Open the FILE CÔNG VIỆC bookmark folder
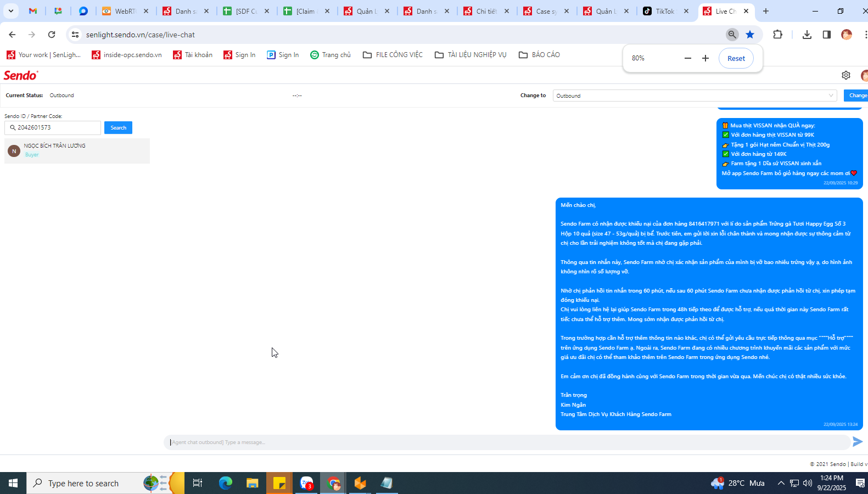This screenshot has width=868, height=494. 393,55
